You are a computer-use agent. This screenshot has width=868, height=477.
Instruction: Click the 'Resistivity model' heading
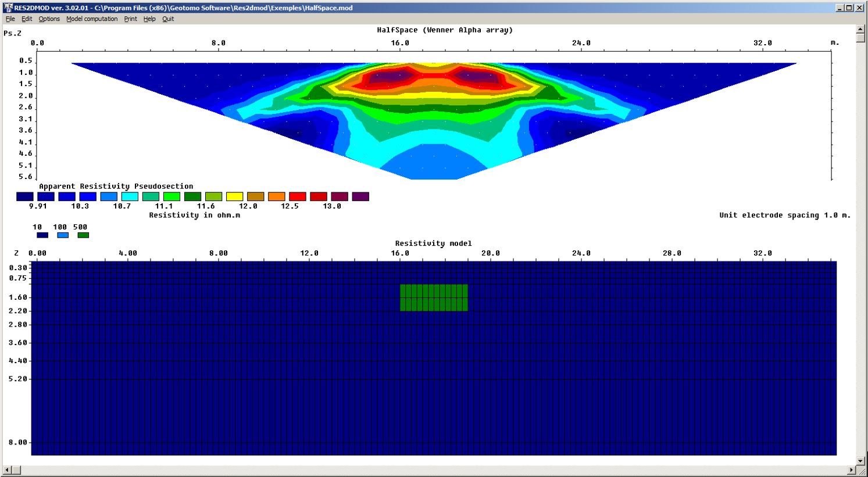click(x=433, y=243)
